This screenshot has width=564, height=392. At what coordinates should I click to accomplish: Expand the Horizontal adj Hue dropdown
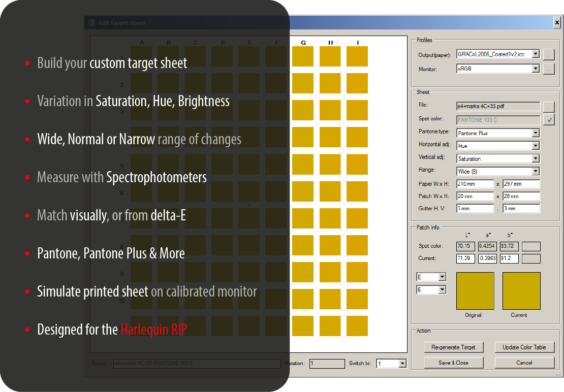coord(535,146)
